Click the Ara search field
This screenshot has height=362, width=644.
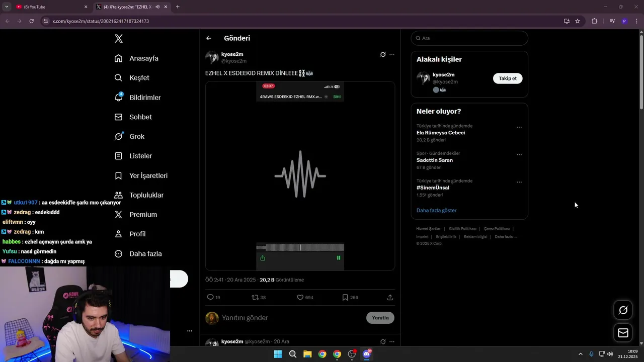coord(469,38)
